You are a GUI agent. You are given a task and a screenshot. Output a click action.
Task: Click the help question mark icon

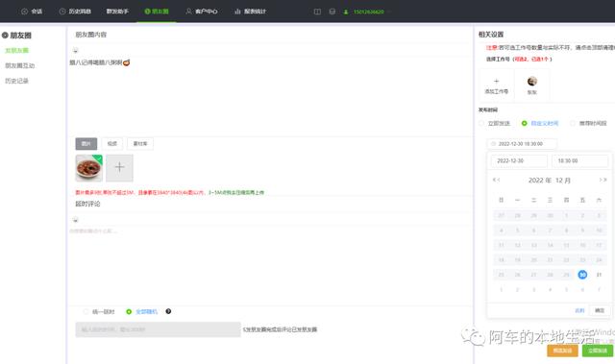click(168, 311)
